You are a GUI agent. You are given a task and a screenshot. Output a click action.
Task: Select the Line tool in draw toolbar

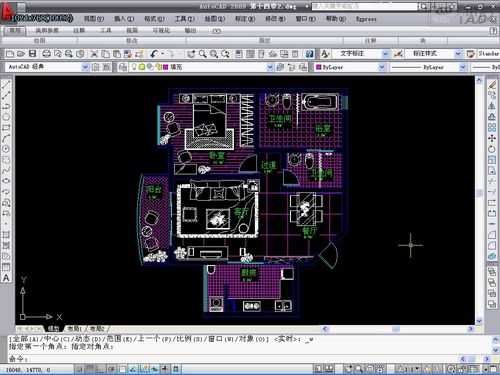[x=6, y=84]
